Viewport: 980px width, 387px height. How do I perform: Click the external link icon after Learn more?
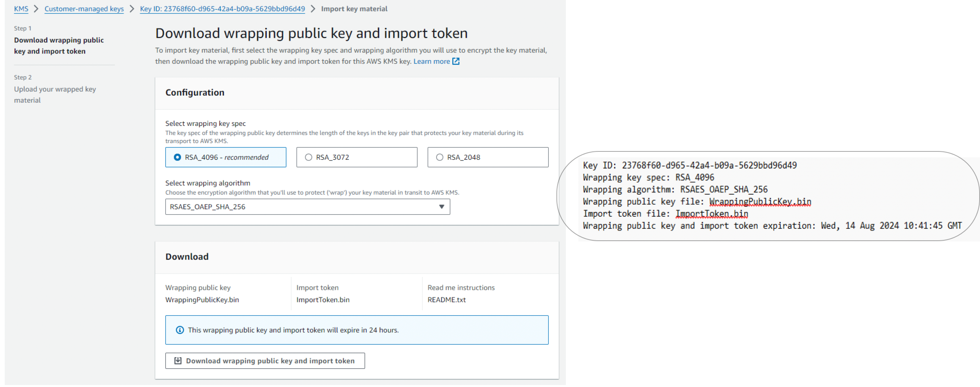[x=456, y=61]
